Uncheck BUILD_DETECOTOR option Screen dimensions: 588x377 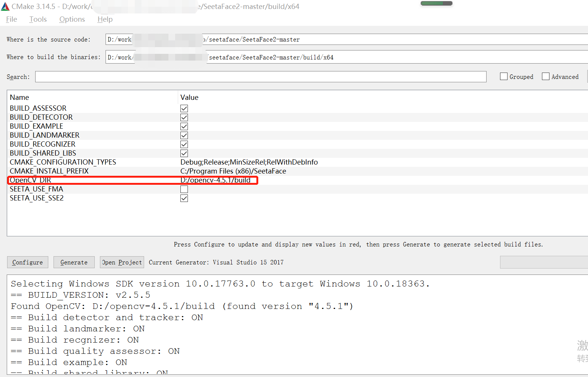[184, 117]
